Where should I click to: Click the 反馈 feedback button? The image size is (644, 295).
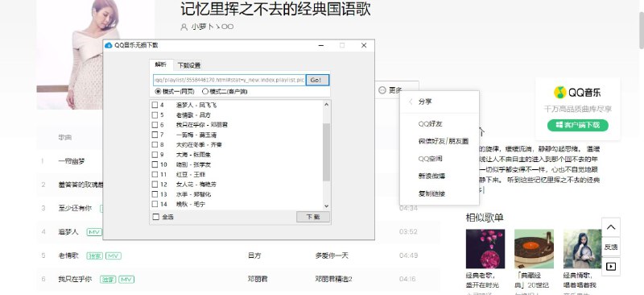611,247
